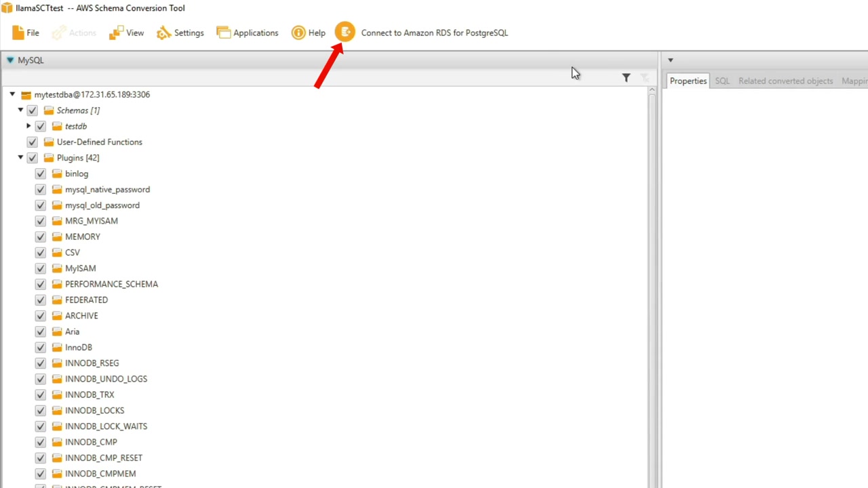Viewport: 868px width, 488px height.
Task: Select the INNODB_UNDO_LOGS row
Action: (106, 379)
